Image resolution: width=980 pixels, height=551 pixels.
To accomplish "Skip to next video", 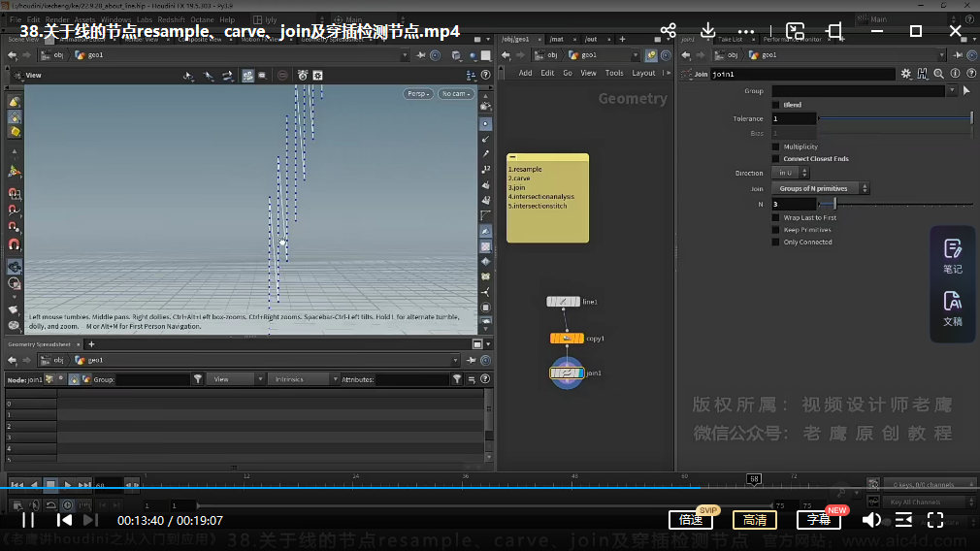I will click(x=90, y=520).
